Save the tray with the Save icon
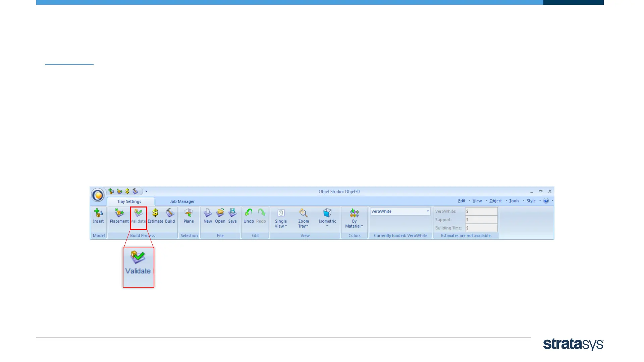This screenshot has width=644, height=362. [232, 216]
